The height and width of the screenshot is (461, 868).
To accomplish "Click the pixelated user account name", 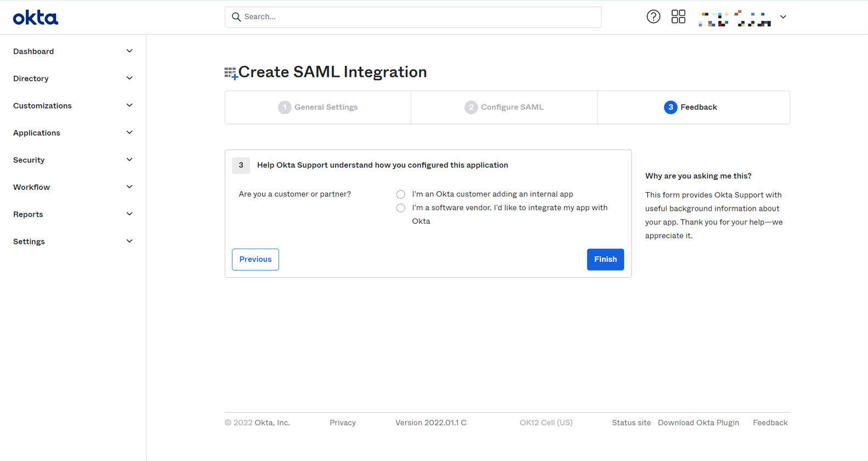I will tap(735, 18).
